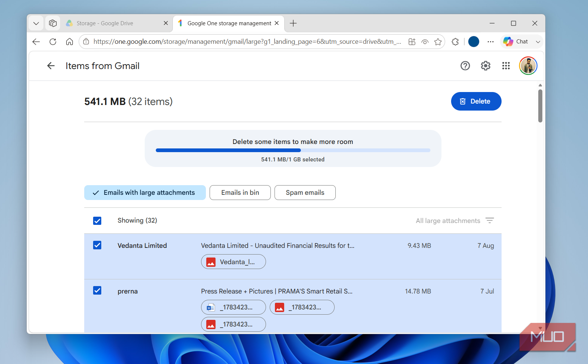View site information lock icon in address bar

tap(86, 42)
